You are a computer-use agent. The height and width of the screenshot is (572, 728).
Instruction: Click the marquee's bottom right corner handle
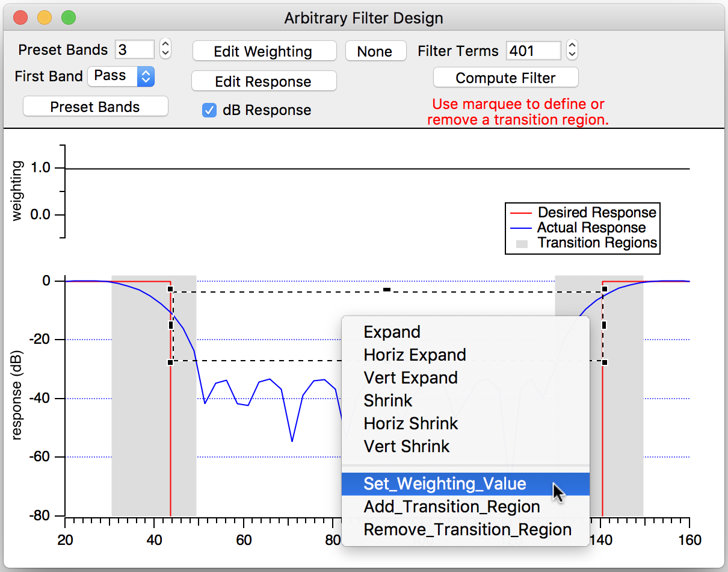pos(604,362)
